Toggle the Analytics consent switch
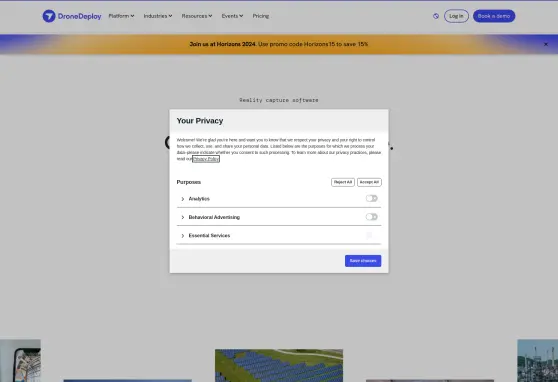This screenshot has width=558, height=382. point(372,198)
